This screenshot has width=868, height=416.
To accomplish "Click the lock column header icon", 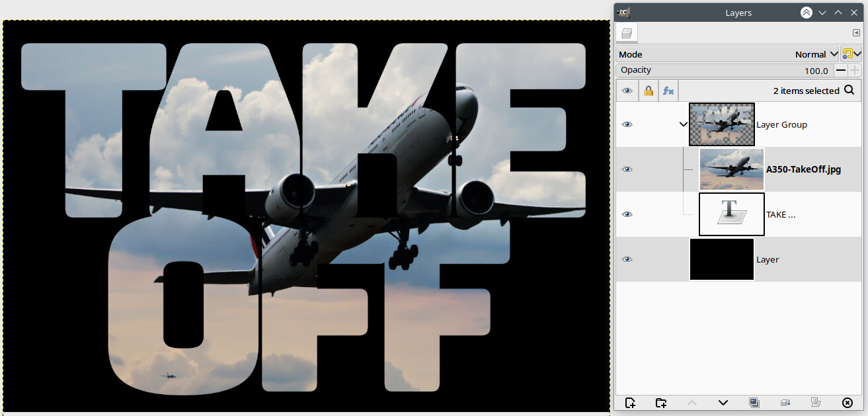I will [x=649, y=91].
